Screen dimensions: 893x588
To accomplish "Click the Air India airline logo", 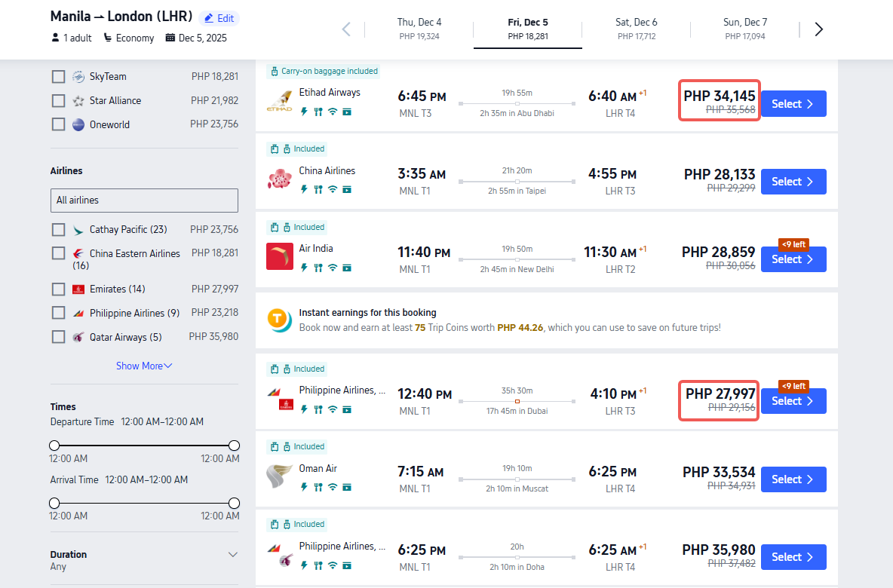I will (x=279, y=256).
